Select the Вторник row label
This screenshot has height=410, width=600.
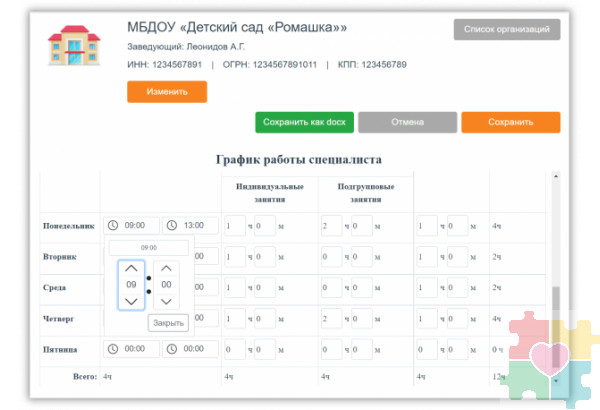point(60,257)
